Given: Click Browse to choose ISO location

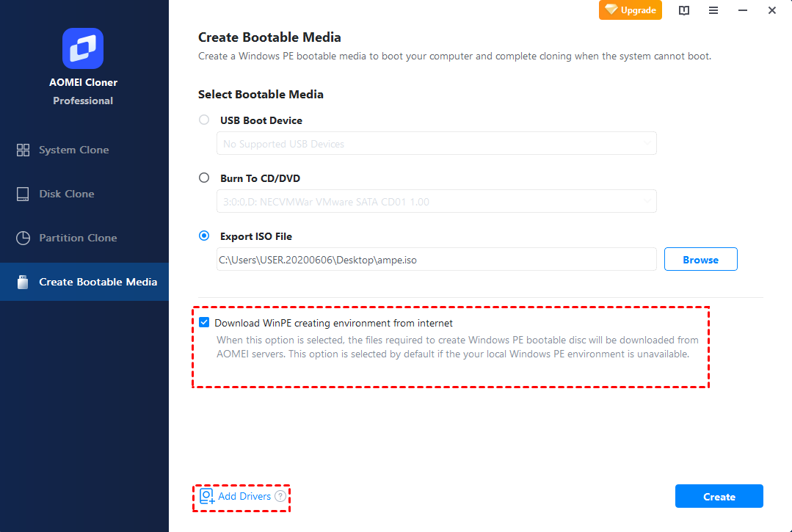Looking at the screenshot, I should point(700,260).
